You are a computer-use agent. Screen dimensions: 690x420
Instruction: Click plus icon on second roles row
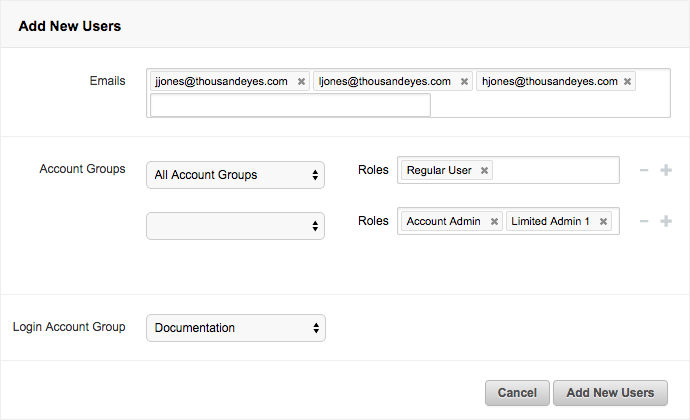click(x=666, y=221)
